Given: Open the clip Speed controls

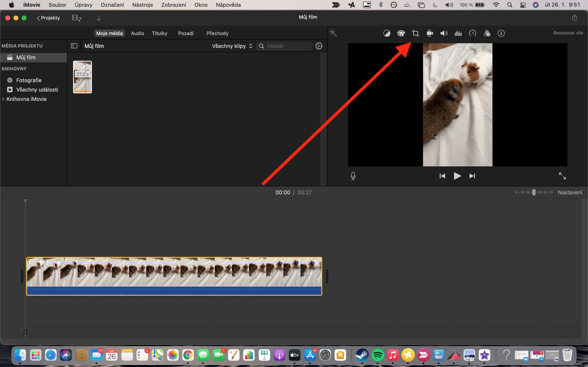Looking at the screenshot, I should click(472, 33).
